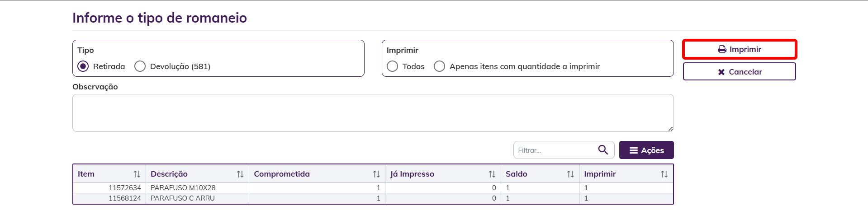Screen dimensions: 868x215
Task: Sort by Comprometida column arrows
Action: coord(376,174)
